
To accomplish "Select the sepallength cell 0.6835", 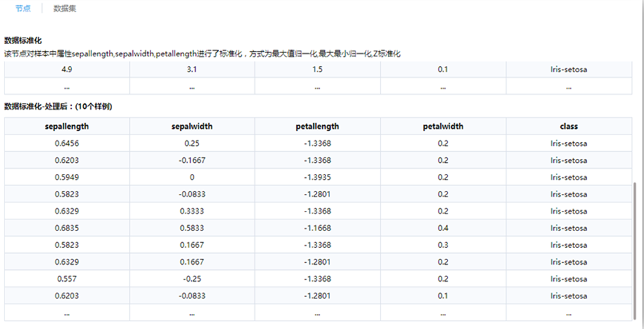I will (x=67, y=228).
